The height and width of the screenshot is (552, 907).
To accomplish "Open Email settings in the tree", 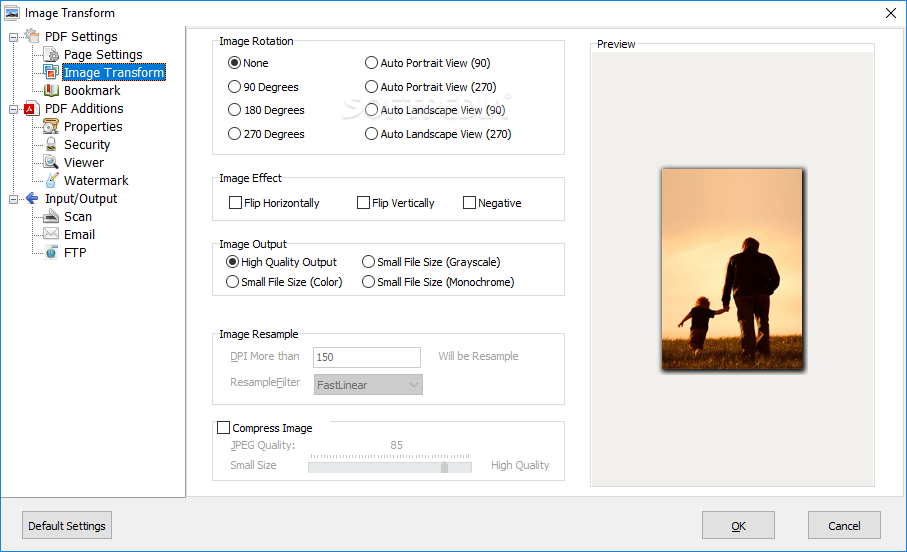I will coord(79,234).
